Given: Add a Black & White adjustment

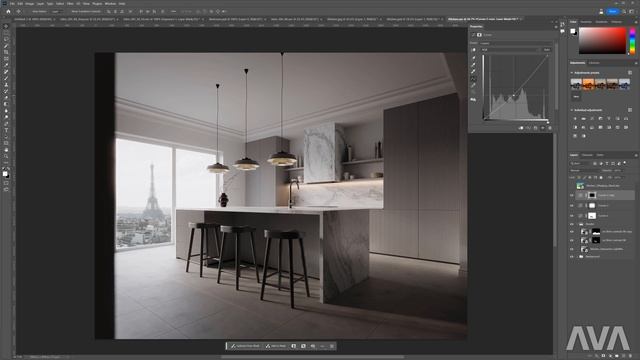Looking at the screenshot, I should (x=576, y=127).
